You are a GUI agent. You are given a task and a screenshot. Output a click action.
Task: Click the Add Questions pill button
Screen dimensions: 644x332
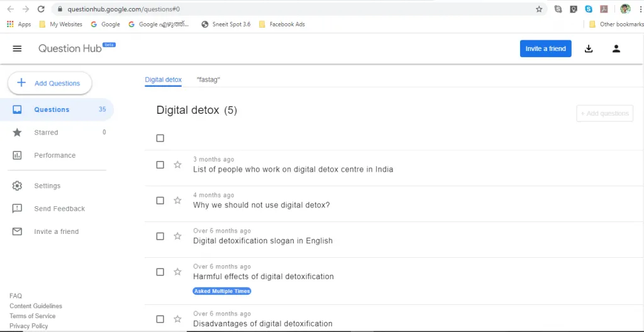click(50, 83)
